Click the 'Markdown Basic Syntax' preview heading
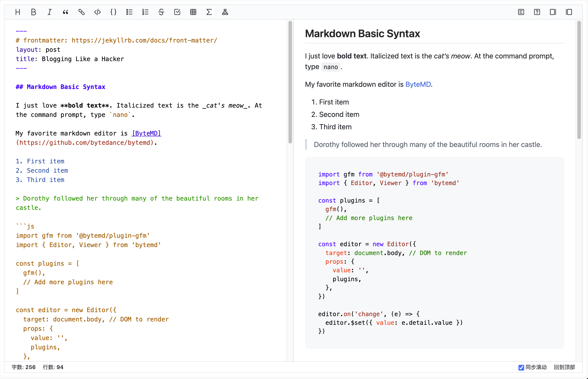 pos(362,33)
